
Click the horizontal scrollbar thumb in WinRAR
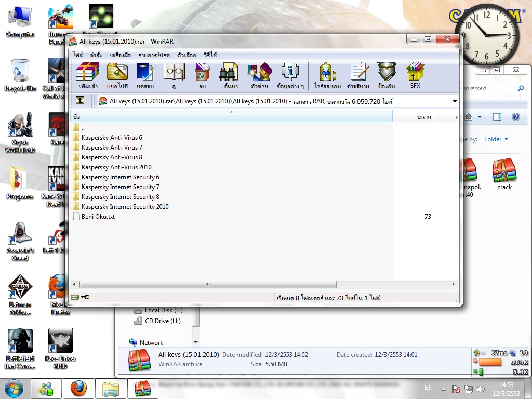pyautogui.click(x=208, y=284)
